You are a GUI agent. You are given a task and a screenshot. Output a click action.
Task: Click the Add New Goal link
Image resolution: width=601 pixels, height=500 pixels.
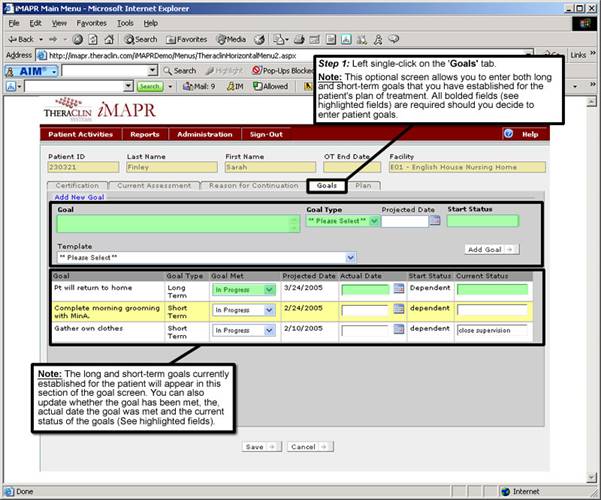(x=80, y=198)
